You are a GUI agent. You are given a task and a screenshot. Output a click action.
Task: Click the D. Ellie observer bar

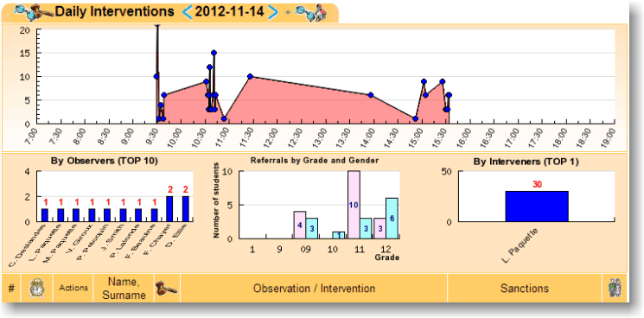(x=185, y=209)
